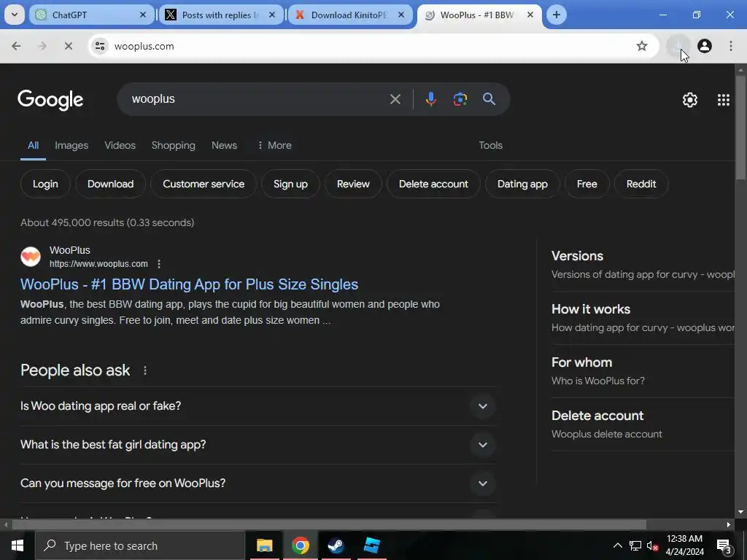Viewport: 747px width, 560px height.
Task: Switch to Videos results
Action: pos(120,146)
